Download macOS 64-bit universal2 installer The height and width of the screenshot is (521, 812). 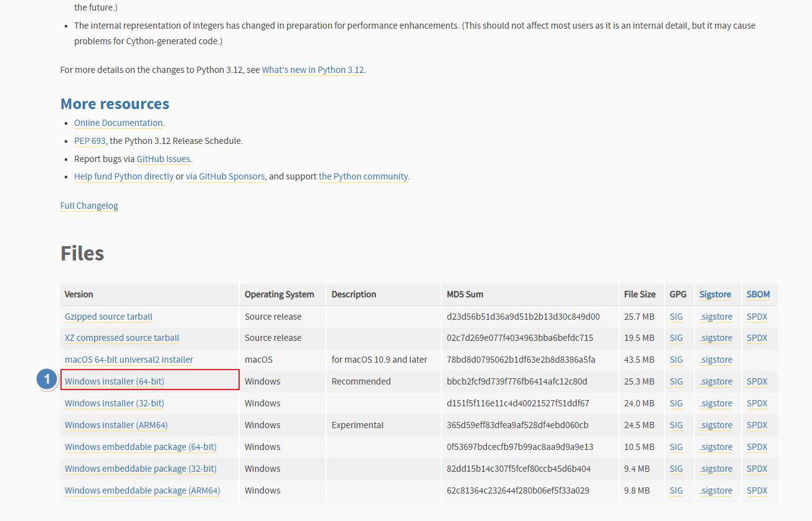coord(129,360)
